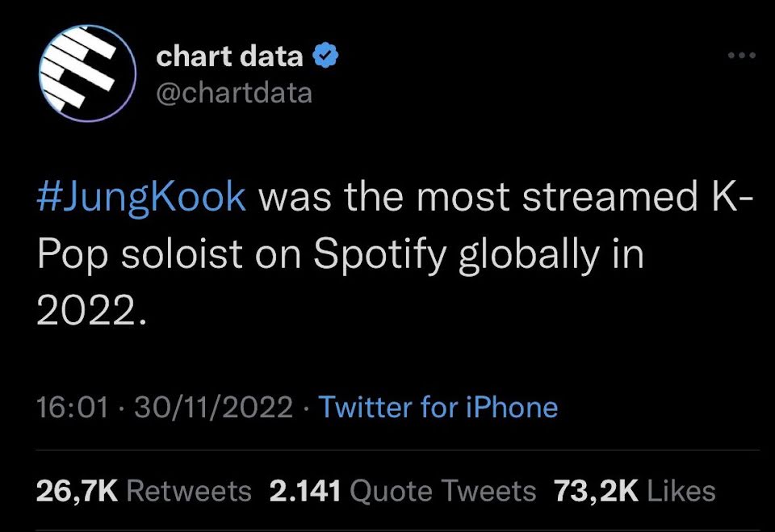The height and width of the screenshot is (532, 775).
Task: Click the "chart data" display name
Action: 229,57
